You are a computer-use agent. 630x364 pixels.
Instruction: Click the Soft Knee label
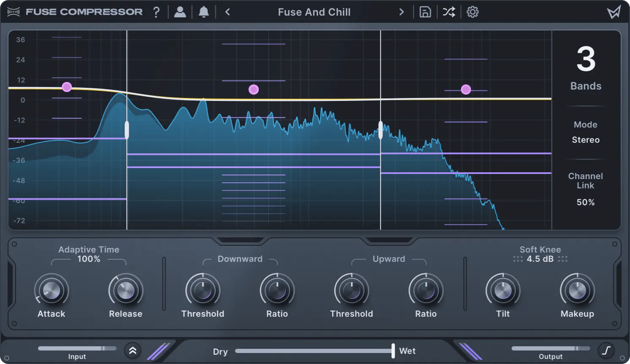(540, 250)
